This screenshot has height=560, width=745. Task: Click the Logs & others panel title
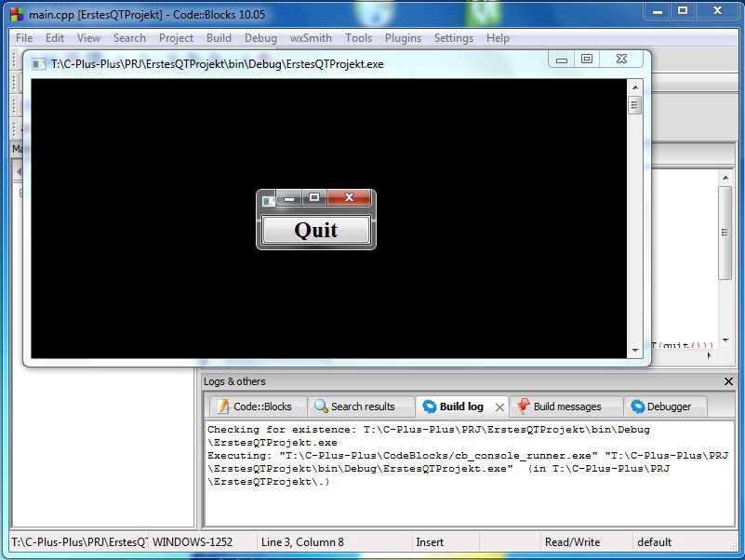(234, 381)
